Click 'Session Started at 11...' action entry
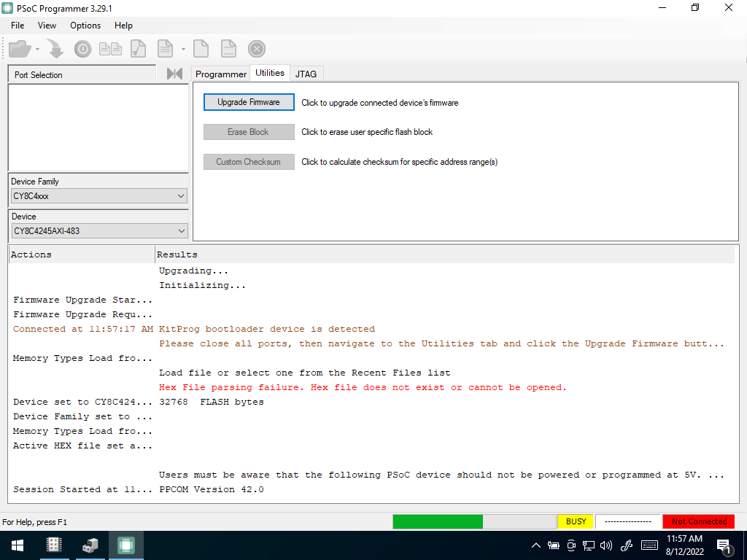This screenshot has width=747, height=560. point(82,489)
